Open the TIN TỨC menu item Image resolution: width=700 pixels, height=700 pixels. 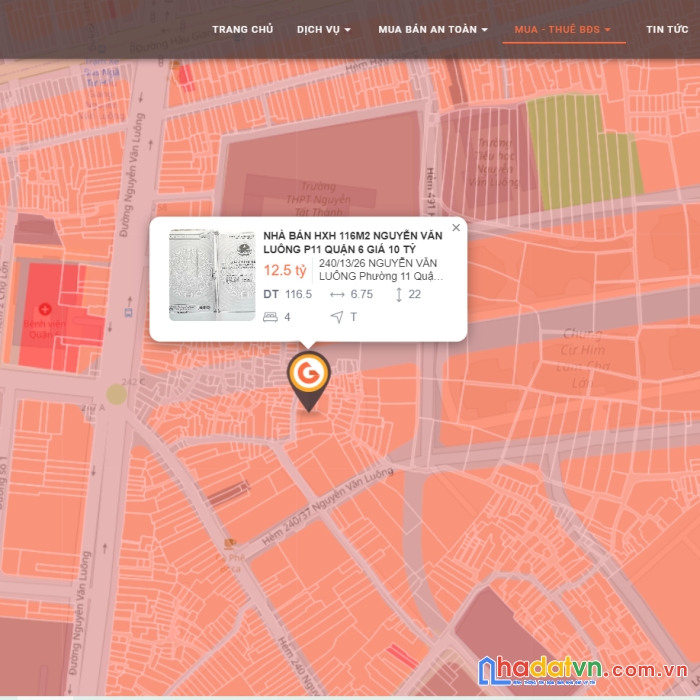[667, 29]
